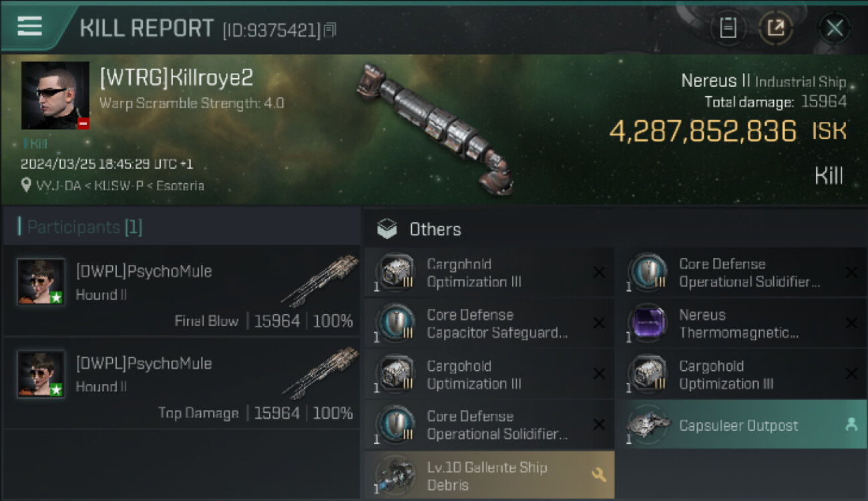The height and width of the screenshot is (501, 868).
Task: Click the [DWPL]PsychoMule name in the Top Damage row
Action: [144, 363]
